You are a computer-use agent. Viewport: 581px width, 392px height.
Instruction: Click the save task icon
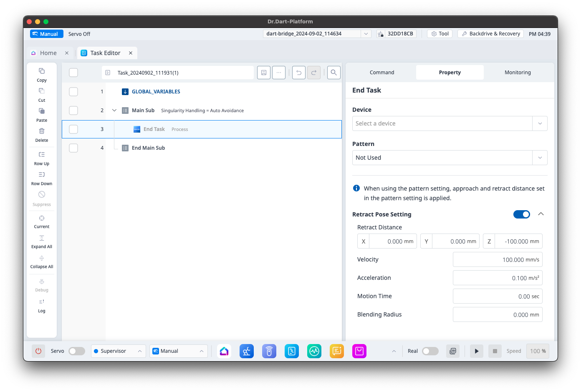pyautogui.click(x=264, y=73)
